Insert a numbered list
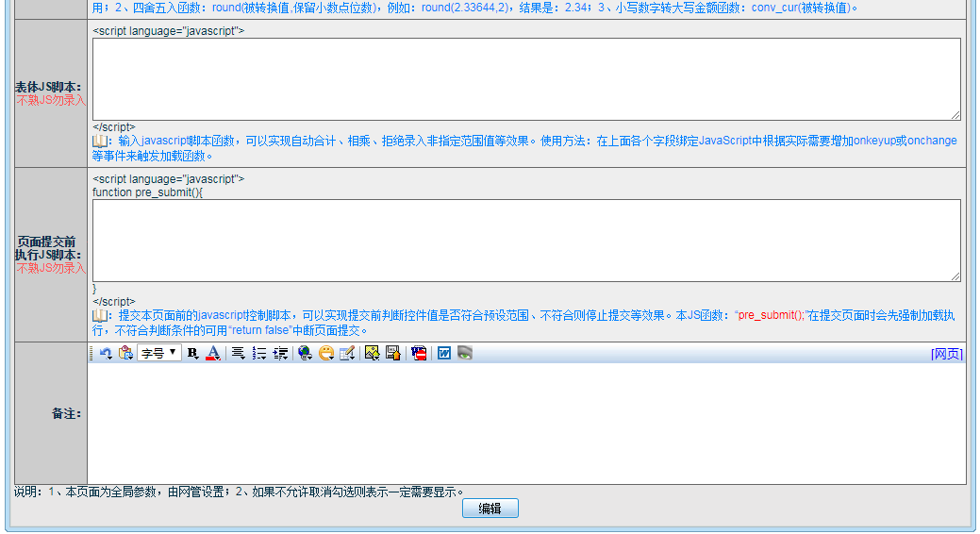 [x=258, y=353]
